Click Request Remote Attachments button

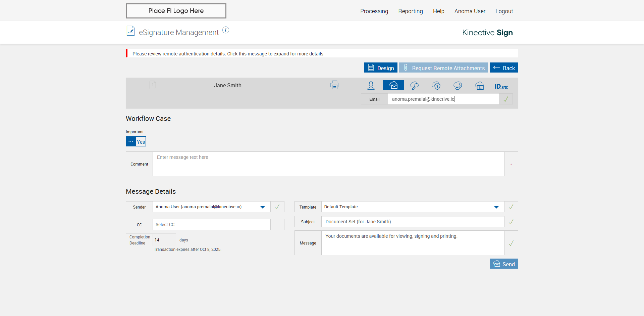(443, 67)
